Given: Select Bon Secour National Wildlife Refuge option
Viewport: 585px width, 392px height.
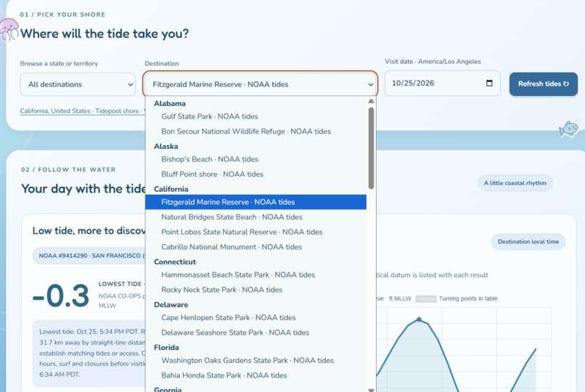Looking at the screenshot, I should [255, 131].
